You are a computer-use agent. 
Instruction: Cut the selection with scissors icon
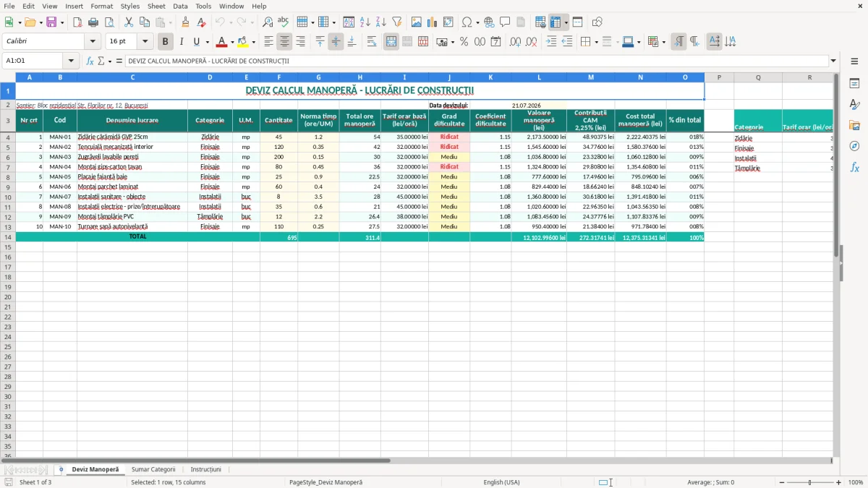point(129,22)
